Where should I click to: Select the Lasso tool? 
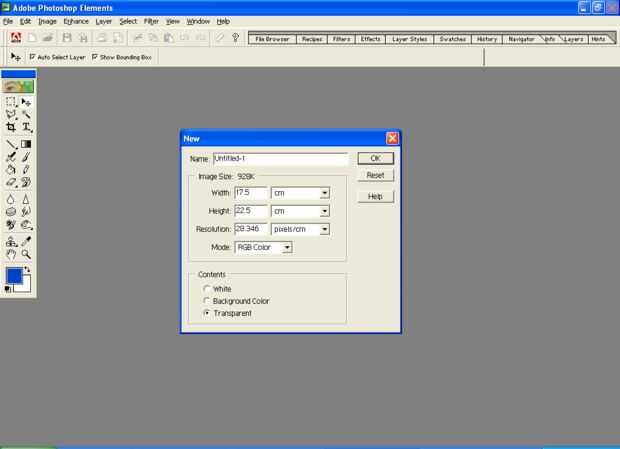click(11, 115)
